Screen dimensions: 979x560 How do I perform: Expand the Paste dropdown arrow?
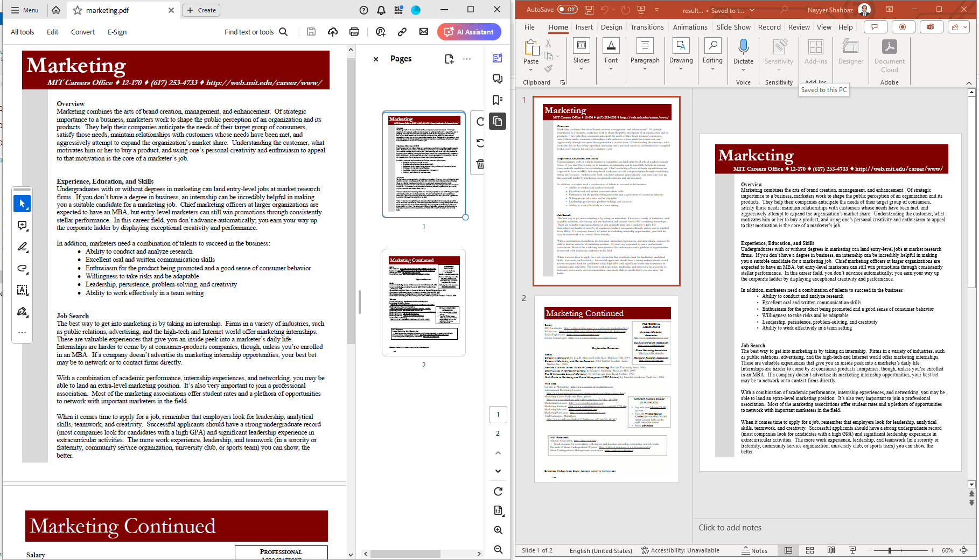tap(531, 68)
